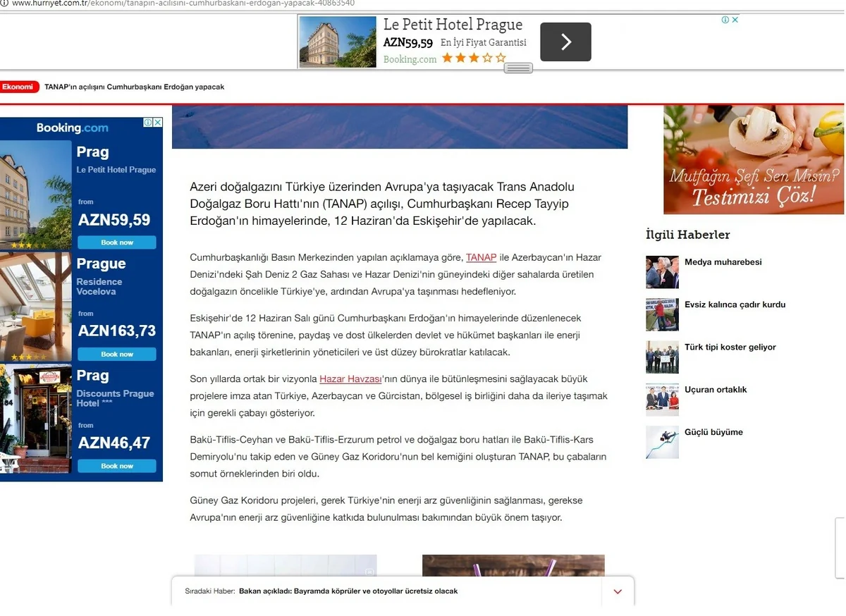Open the Medya muharebesi related news thumbnail

(662, 272)
